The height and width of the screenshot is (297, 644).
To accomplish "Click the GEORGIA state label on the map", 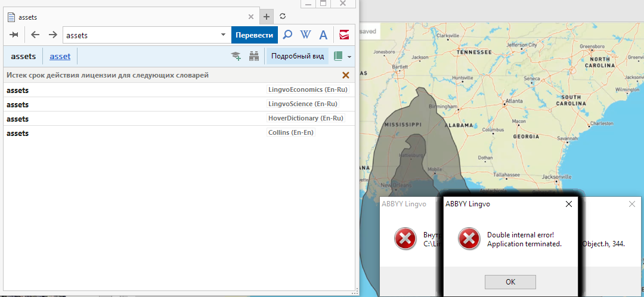I will tap(525, 135).
